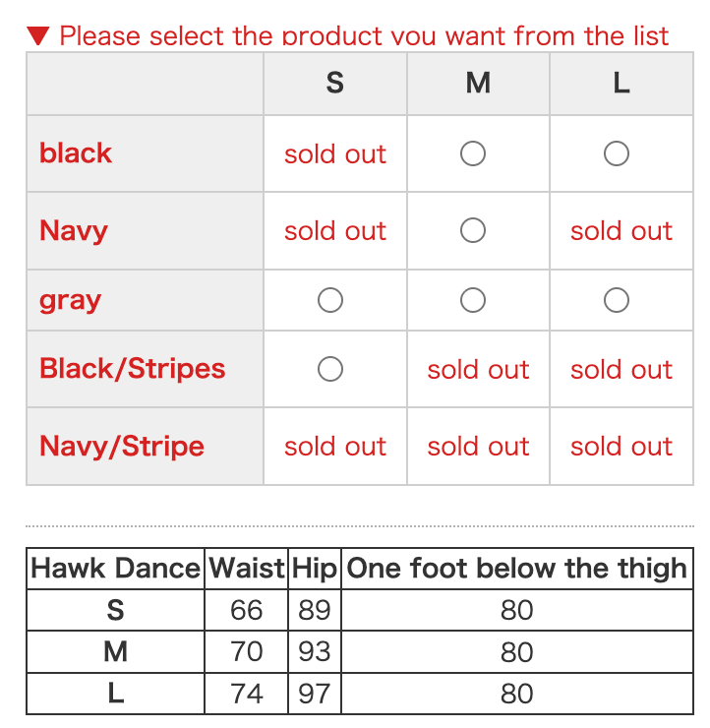
Task: Select black in size M
Action: [x=473, y=153]
